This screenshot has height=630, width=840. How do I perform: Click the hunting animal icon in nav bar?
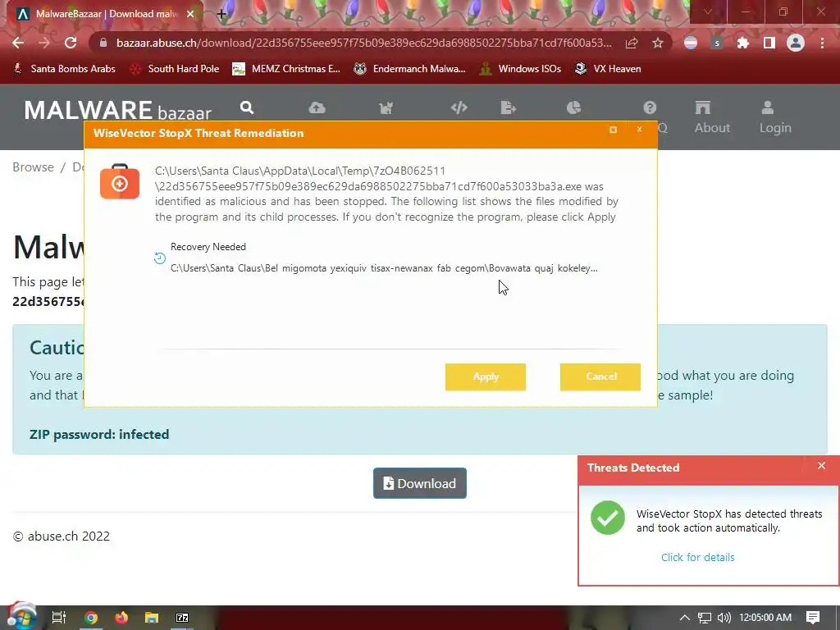pos(386,107)
